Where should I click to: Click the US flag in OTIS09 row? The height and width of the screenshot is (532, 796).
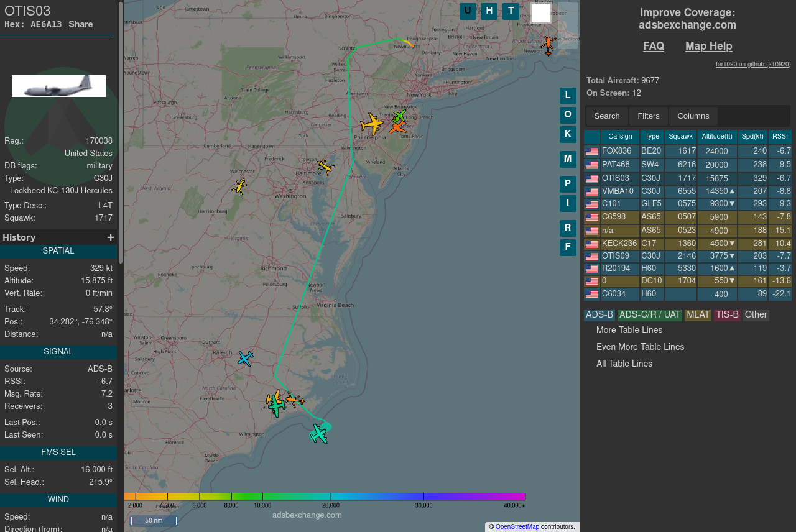tap(592, 257)
